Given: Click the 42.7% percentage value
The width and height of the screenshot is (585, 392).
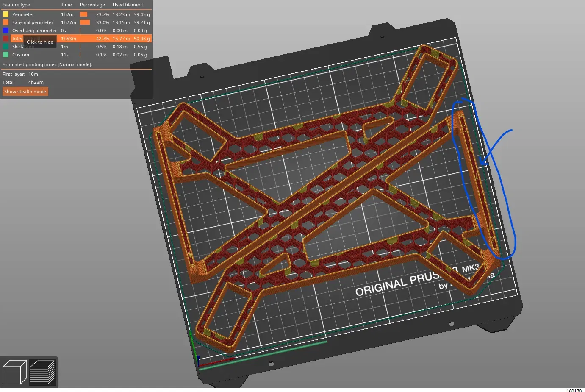Looking at the screenshot, I should click(x=103, y=39).
